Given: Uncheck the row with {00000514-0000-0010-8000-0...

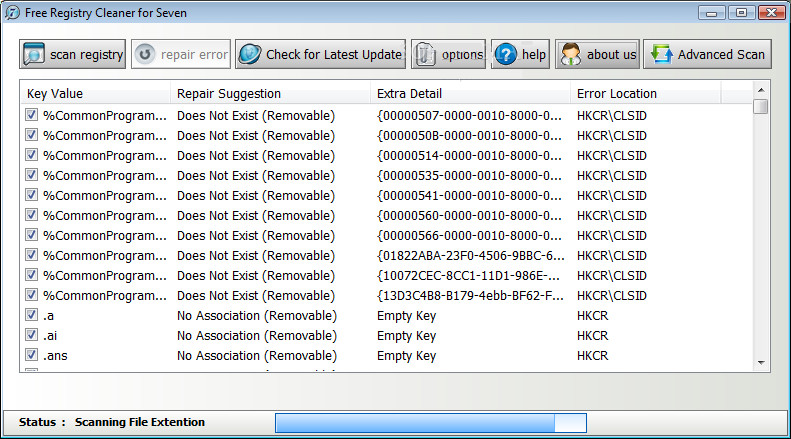Looking at the screenshot, I should pyautogui.click(x=31, y=155).
